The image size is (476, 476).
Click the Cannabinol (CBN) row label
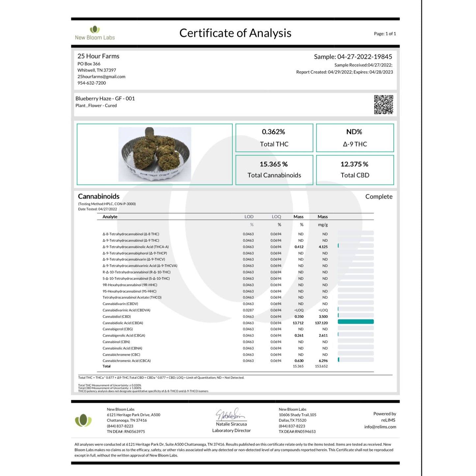116,342
